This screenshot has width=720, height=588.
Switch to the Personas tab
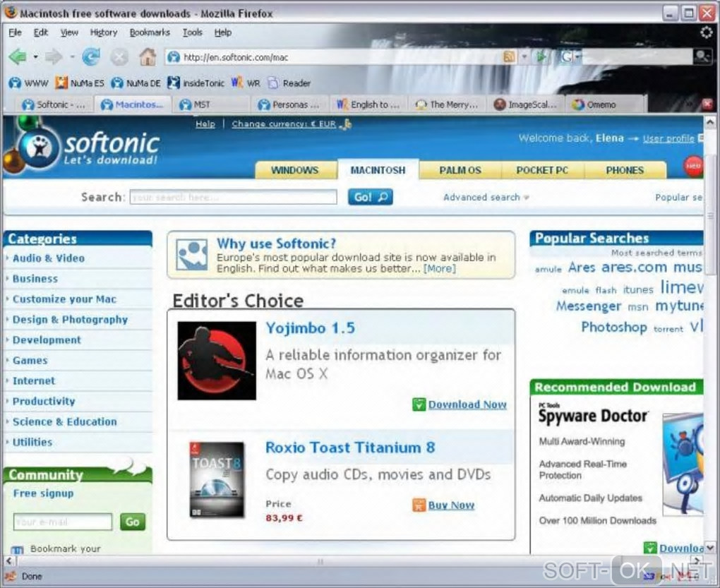(x=290, y=104)
